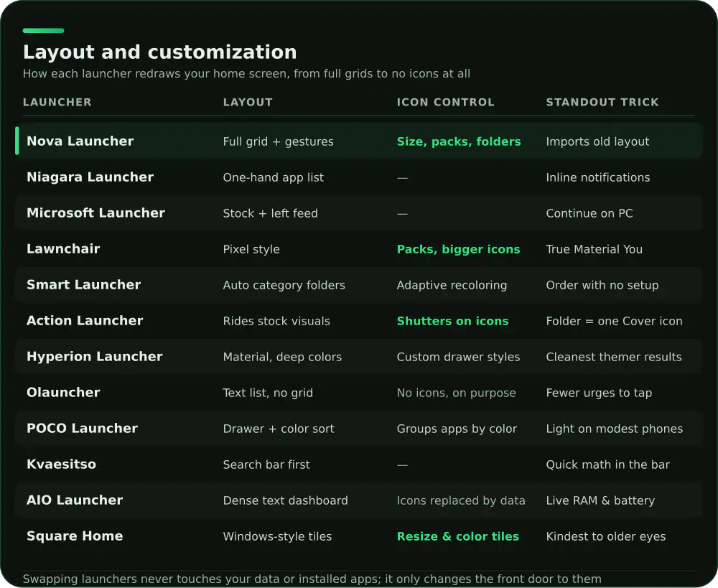Click 'Rides stock visuals' cell

276,321
